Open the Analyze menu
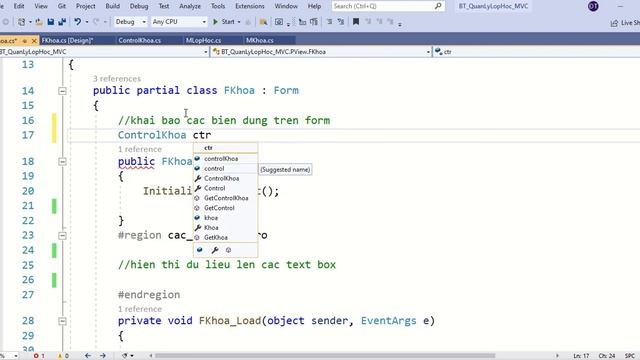 (190, 6)
